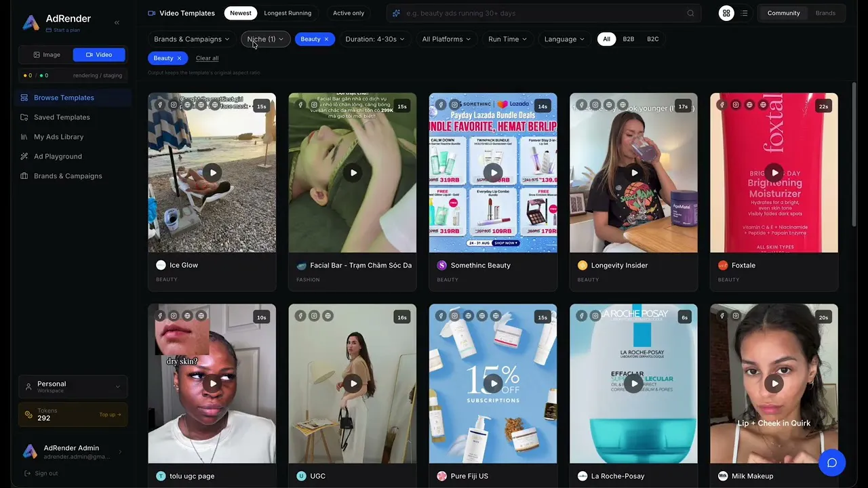Open the Niche (1) dropdown

click(265, 39)
